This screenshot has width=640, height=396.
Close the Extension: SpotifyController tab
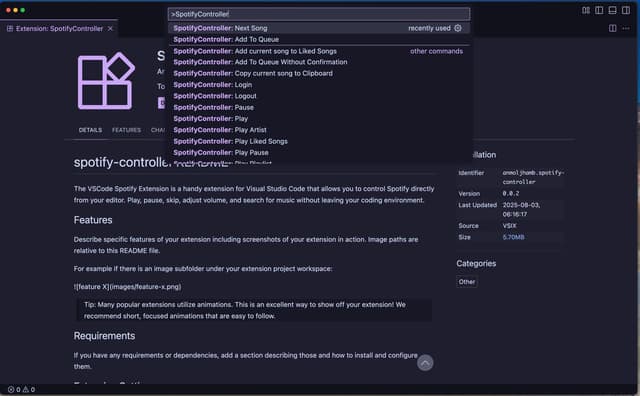[x=110, y=29]
